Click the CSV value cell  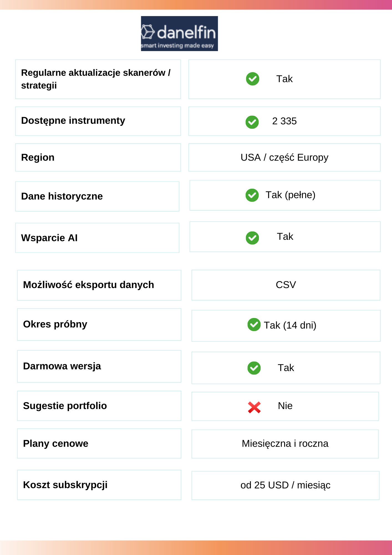(x=286, y=285)
